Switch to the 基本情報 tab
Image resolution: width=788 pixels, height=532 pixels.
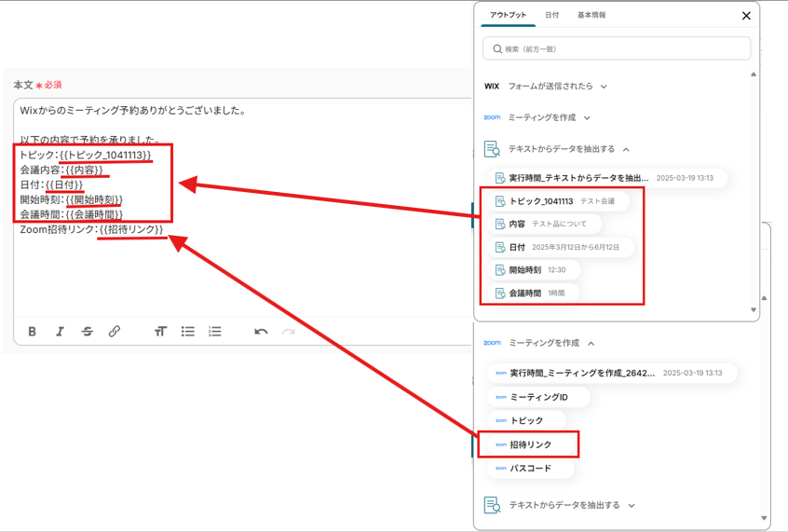[x=591, y=15]
